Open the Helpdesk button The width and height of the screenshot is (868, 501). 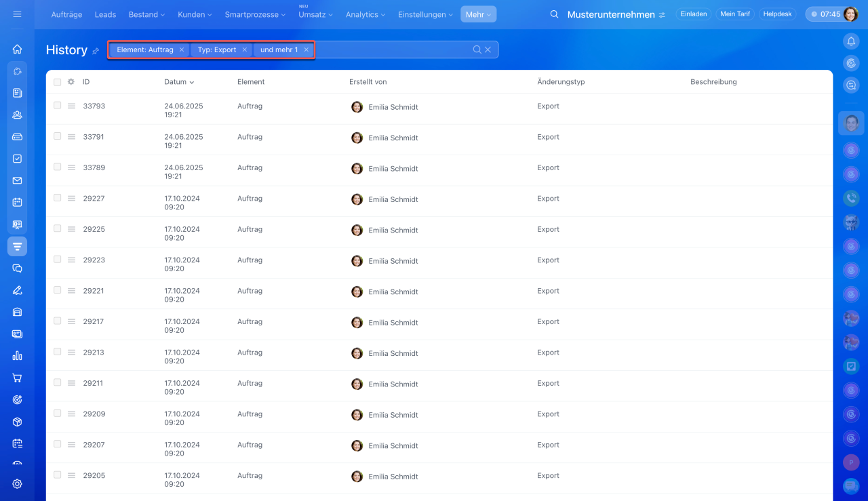(x=777, y=14)
